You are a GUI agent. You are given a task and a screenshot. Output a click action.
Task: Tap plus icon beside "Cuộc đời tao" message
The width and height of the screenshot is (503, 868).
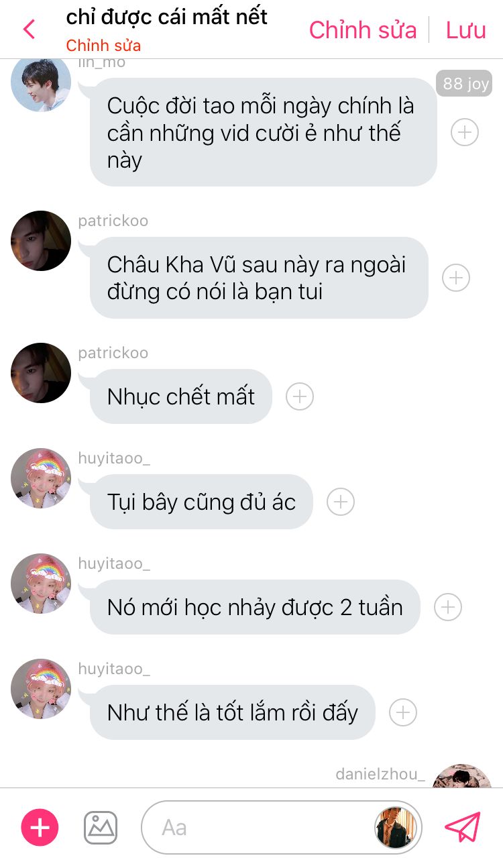pos(465,132)
